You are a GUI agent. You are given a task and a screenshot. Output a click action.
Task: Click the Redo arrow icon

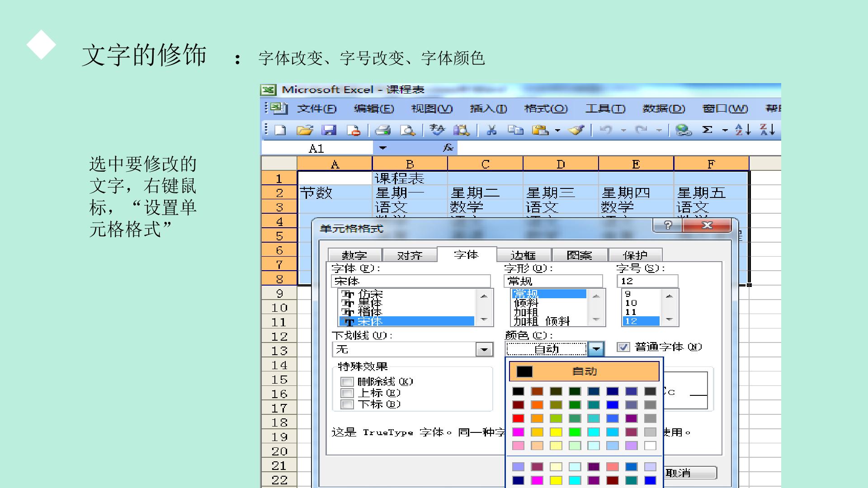tap(641, 130)
